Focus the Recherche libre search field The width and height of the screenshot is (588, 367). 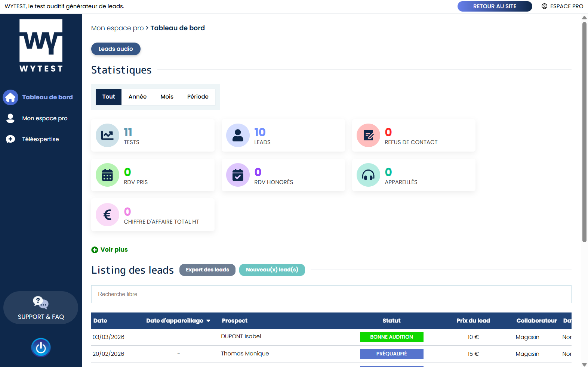331,294
